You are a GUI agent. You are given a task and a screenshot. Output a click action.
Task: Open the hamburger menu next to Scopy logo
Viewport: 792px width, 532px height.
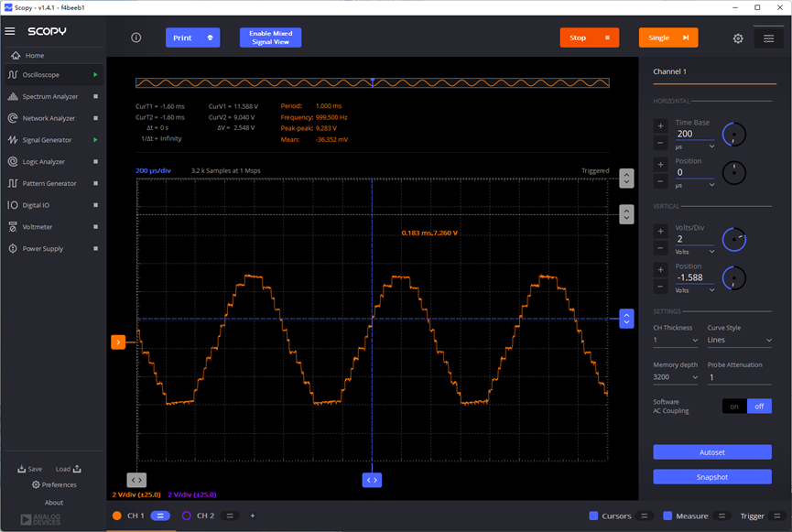point(9,31)
